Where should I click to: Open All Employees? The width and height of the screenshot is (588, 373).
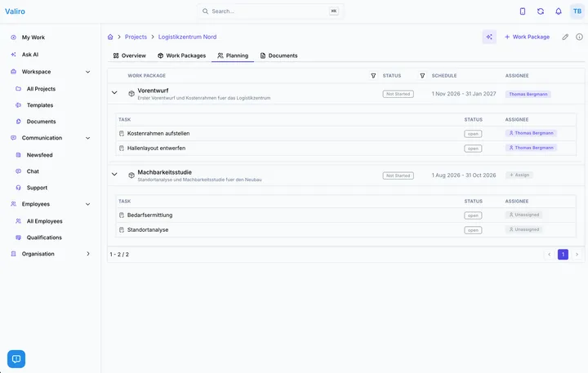click(44, 221)
